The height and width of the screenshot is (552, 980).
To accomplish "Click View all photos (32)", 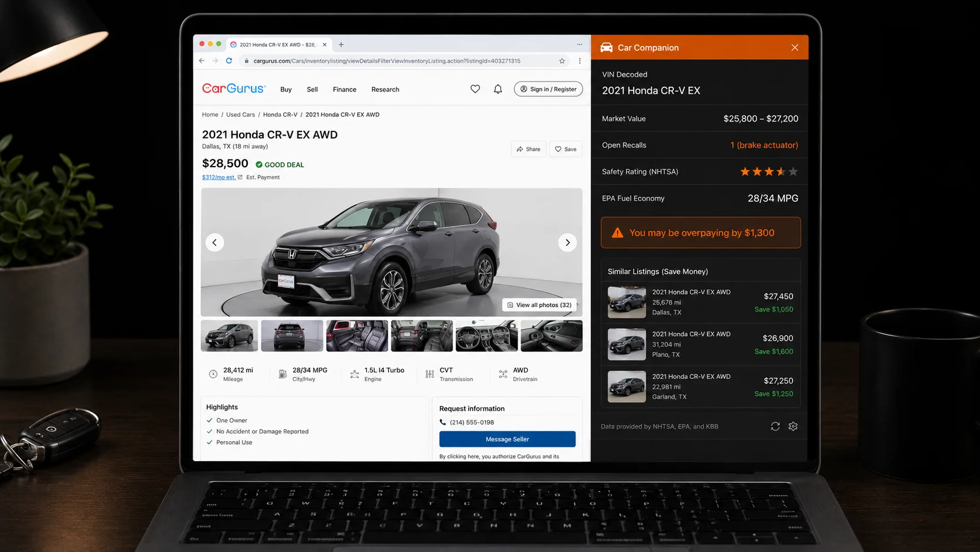I will [539, 305].
